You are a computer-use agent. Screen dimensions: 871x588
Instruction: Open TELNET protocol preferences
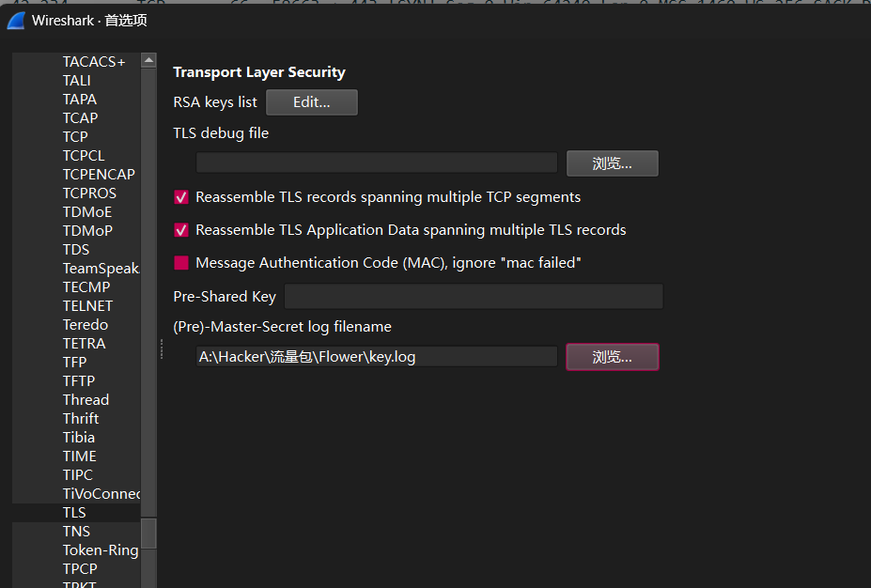[x=87, y=306]
